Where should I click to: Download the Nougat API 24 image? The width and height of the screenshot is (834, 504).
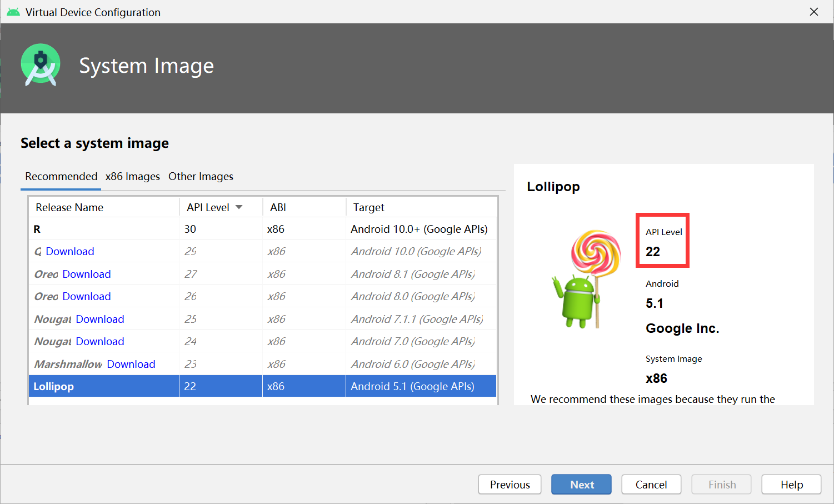pyautogui.click(x=100, y=341)
